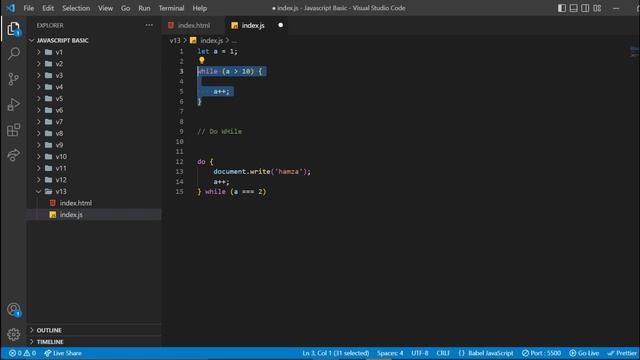Click line number 12 in gutter

point(180,162)
